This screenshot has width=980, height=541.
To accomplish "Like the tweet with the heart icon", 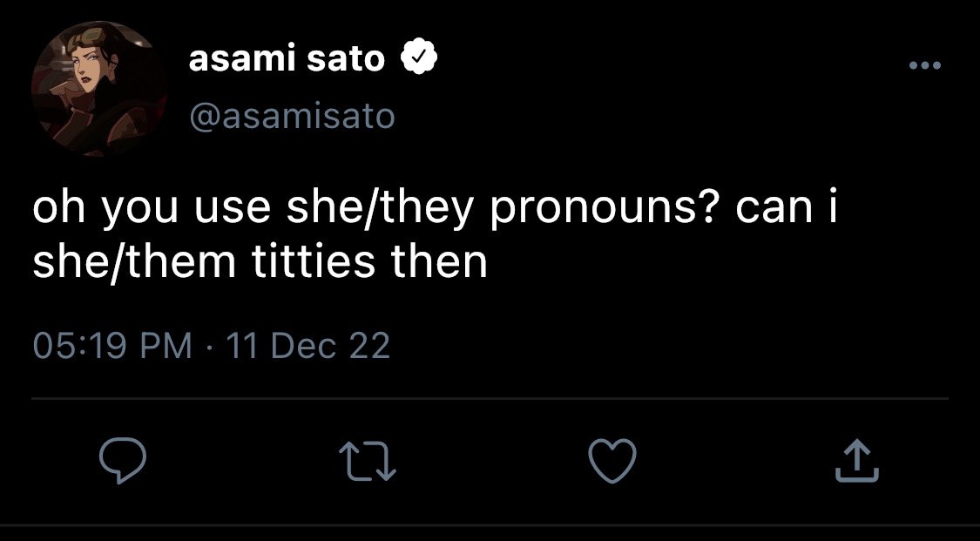I will coord(612,461).
